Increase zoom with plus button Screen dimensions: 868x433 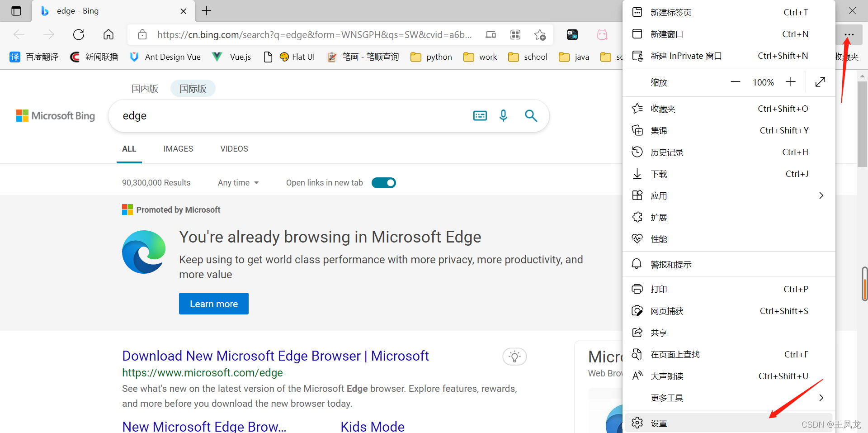pyautogui.click(x=791, y=82)
